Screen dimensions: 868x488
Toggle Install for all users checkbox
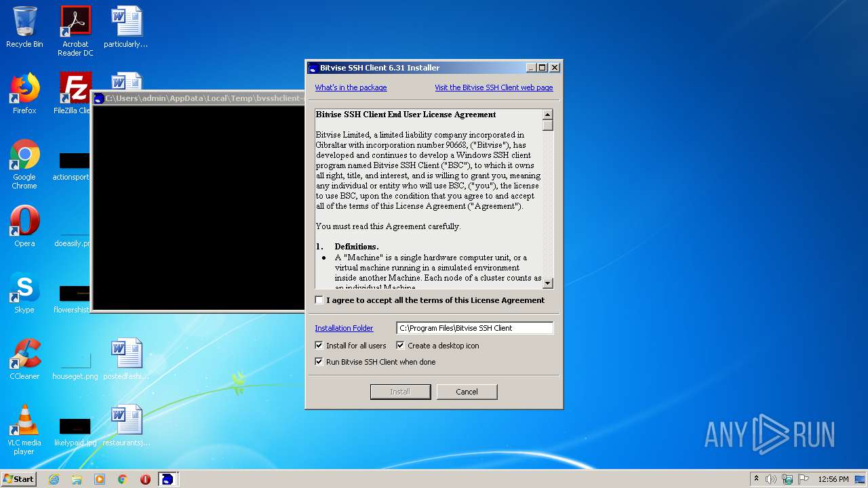tap(319, 346)
